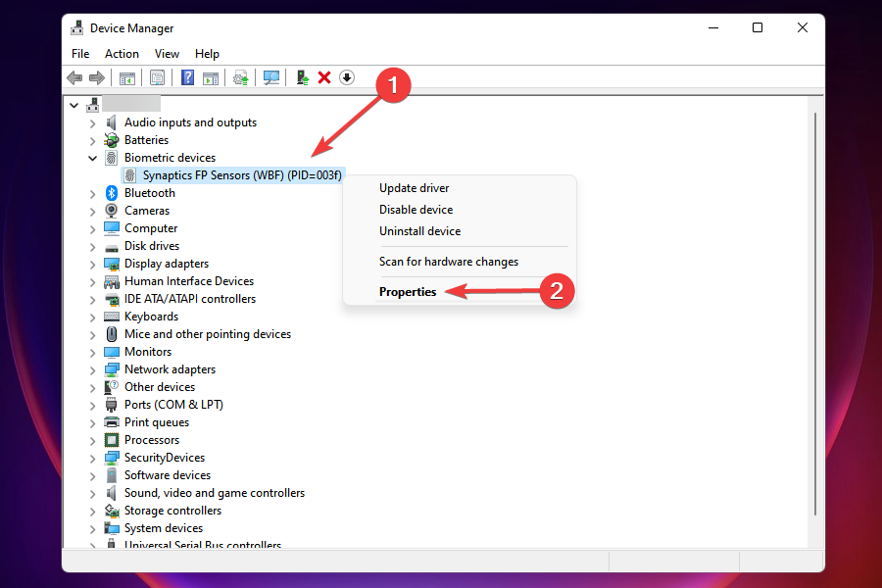Click the Update driver toolbar icon
Screen dimensions: 882x588
[241, 77]
